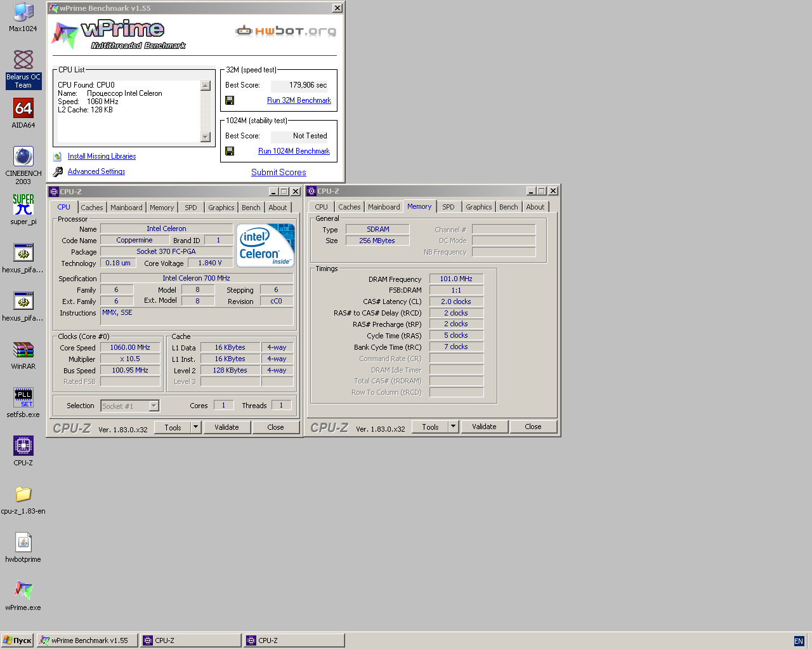The height and width of the screenshot is (650, 812).
Task: Click the DRAM Frequency 101.0 MHz value
Action: coord(456,279)
